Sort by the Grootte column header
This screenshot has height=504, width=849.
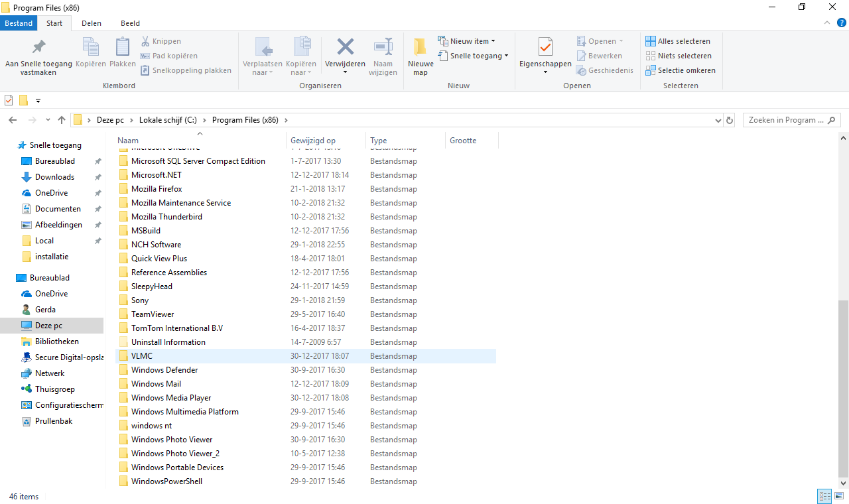[x=472, y=141]
